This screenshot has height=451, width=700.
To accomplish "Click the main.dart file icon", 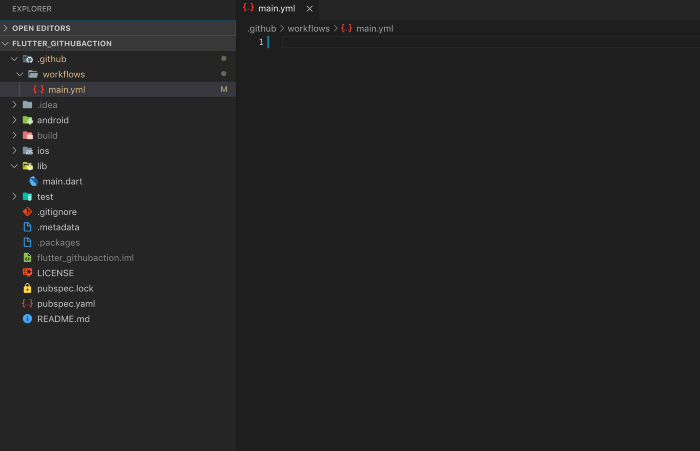I will point(33,181).
